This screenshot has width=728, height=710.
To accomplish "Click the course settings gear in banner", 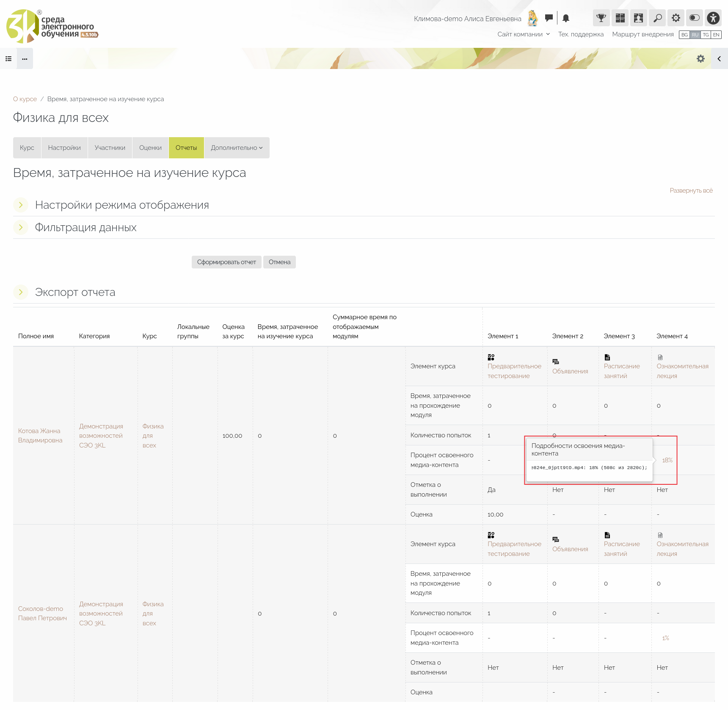I will click(x=700, y=59).
